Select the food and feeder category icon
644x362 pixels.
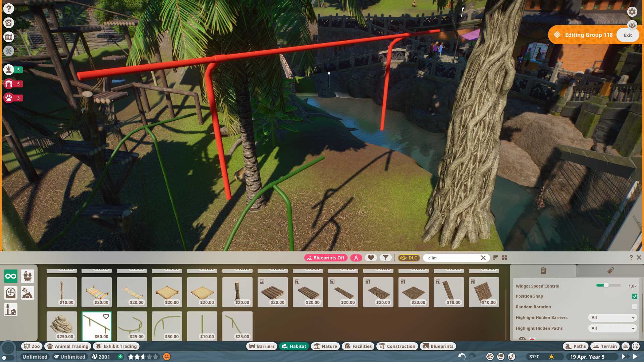(x=28, y=276)
